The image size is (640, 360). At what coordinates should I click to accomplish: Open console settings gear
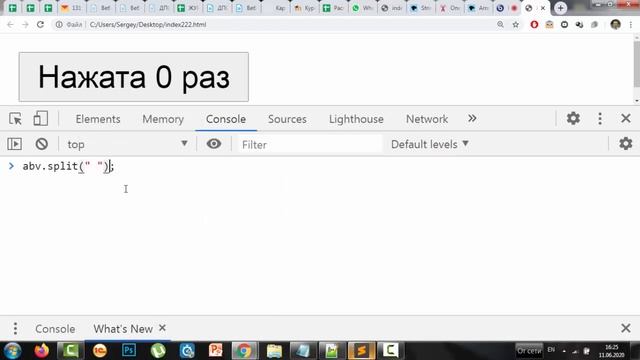pos(625,144)
